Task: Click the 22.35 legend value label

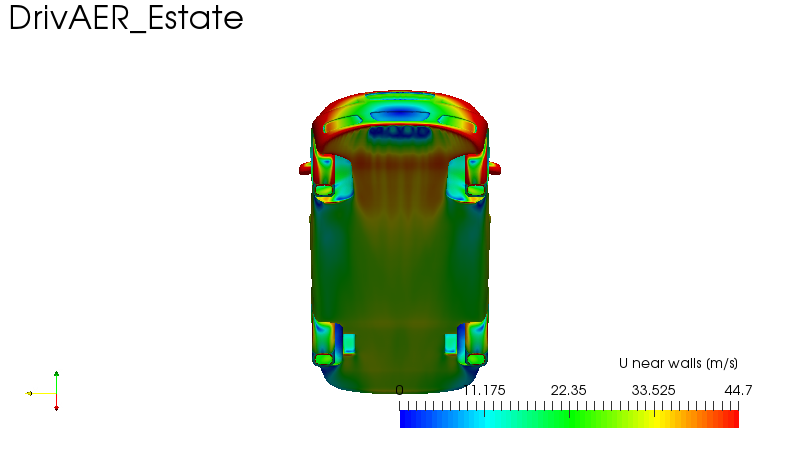Action: pos(568,390)
